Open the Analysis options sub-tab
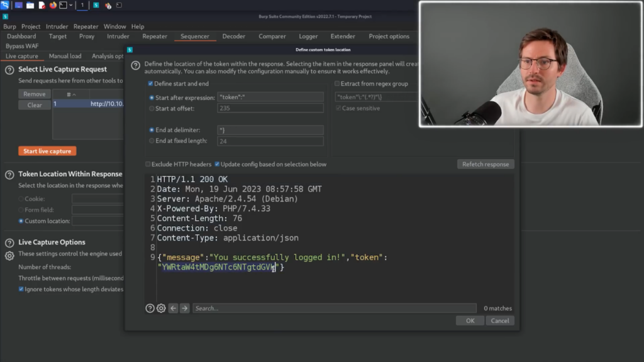 pyautogui.click(x=107, y=56)
